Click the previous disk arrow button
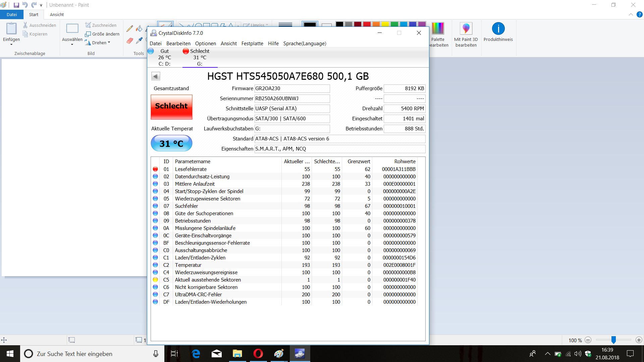This screenshot has width=644, height=362. tap(156, 76)
